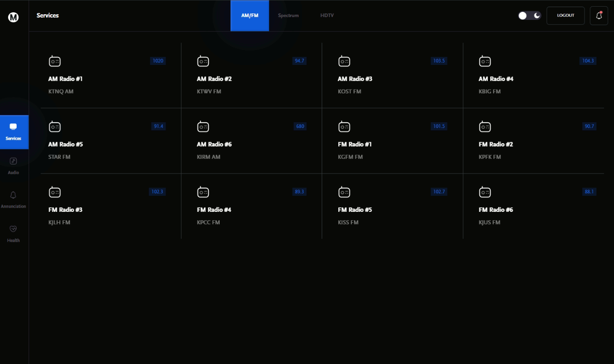This screenshot has width=614, height=364.
Task: Click the KISS FM station name
Action: pos(348,222)
